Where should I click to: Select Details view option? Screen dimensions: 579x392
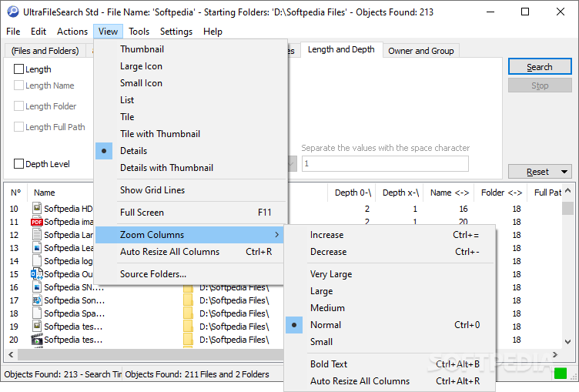point(190,151)
